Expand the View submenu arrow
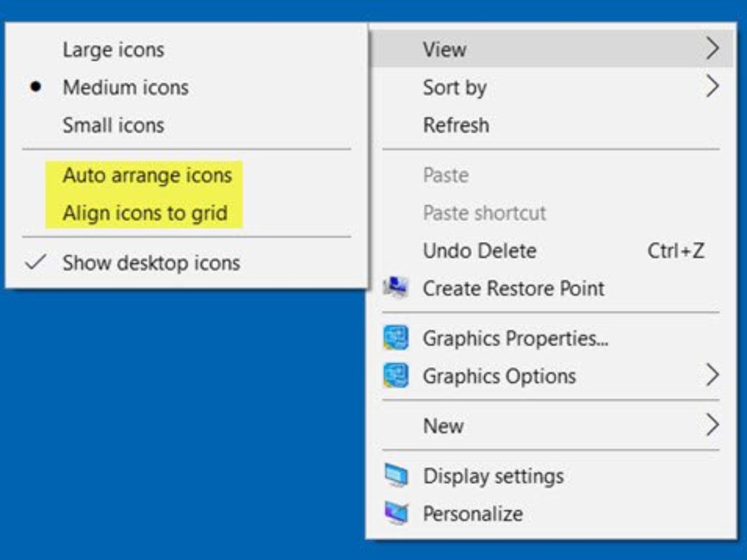 [712, 49]
